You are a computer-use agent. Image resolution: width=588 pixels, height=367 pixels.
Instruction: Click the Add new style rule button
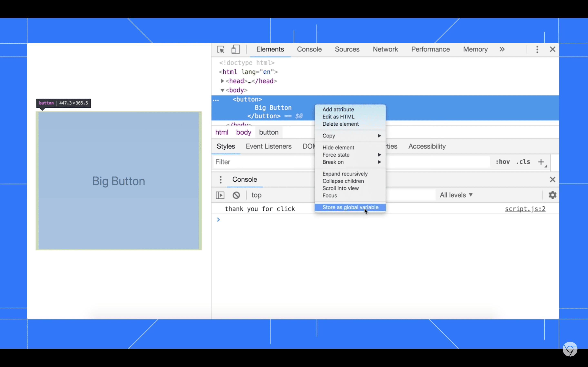(x=541, y=162)
